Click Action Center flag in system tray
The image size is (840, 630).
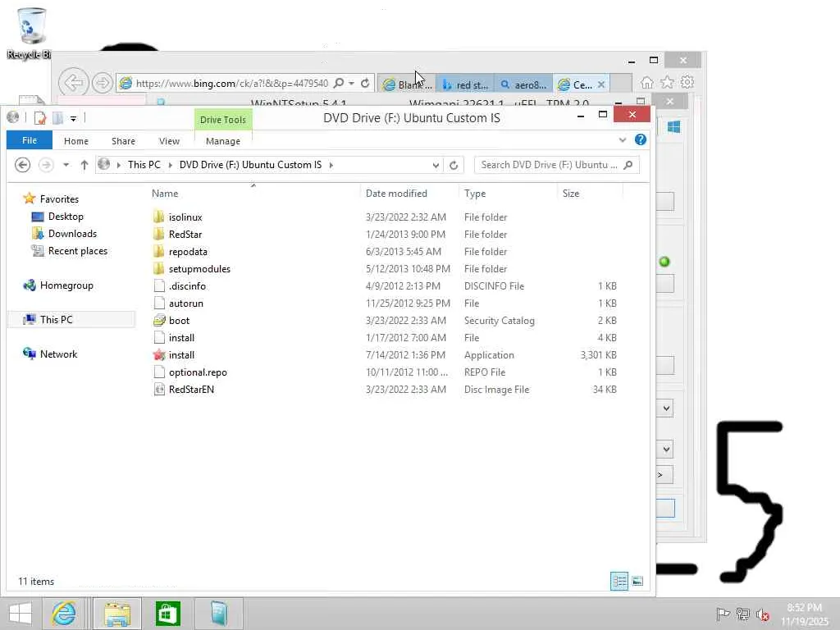[723, 614]
